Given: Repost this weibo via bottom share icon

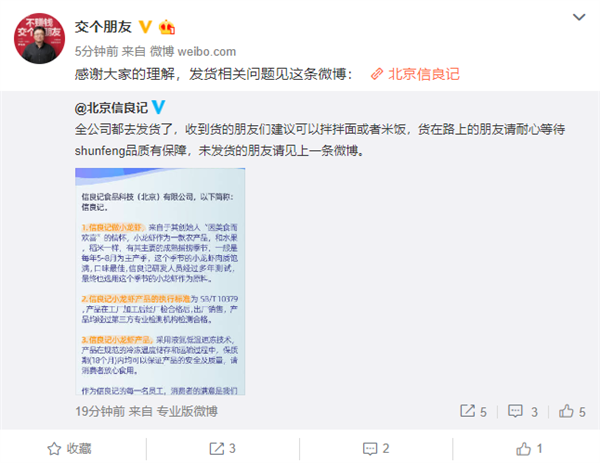Looking at the screenshot, I should coord(217,448).
